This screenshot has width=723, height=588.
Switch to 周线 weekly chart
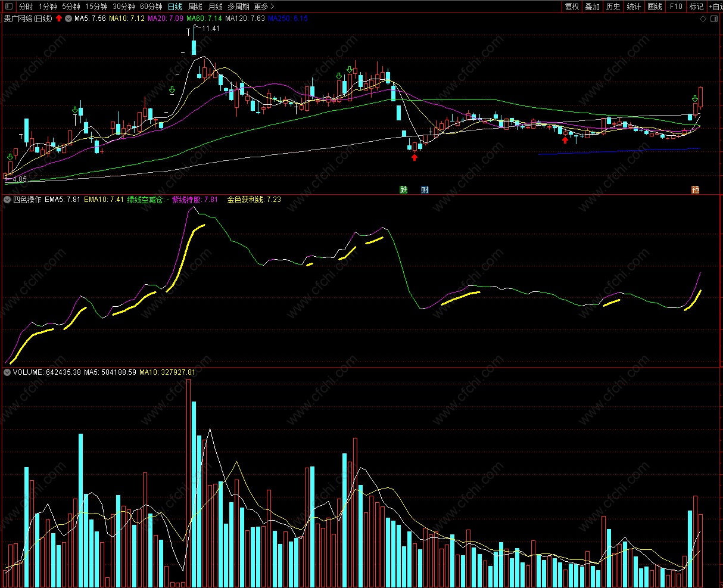[x=195, y=7]
